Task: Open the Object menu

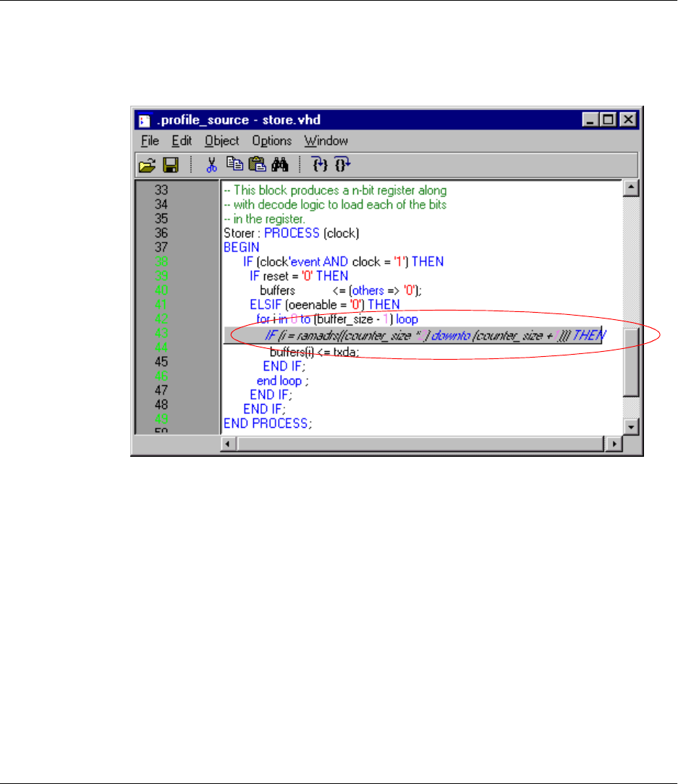Action: [222, 141]
